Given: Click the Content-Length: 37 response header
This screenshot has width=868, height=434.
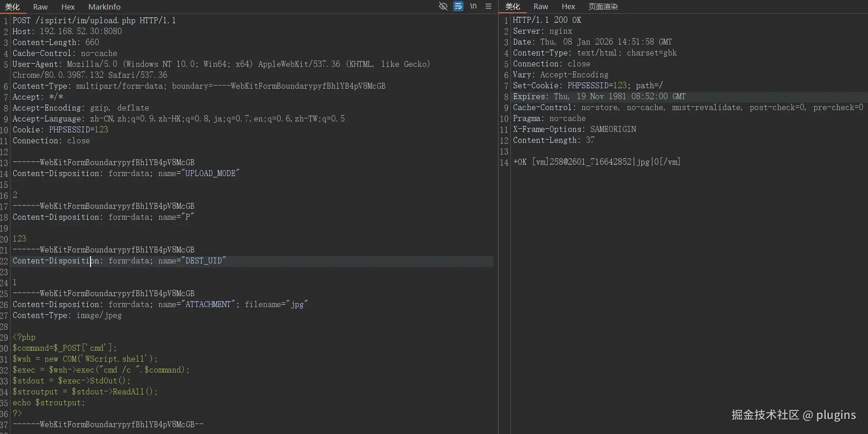Looking at the screenshot, I should click(554, 140).
